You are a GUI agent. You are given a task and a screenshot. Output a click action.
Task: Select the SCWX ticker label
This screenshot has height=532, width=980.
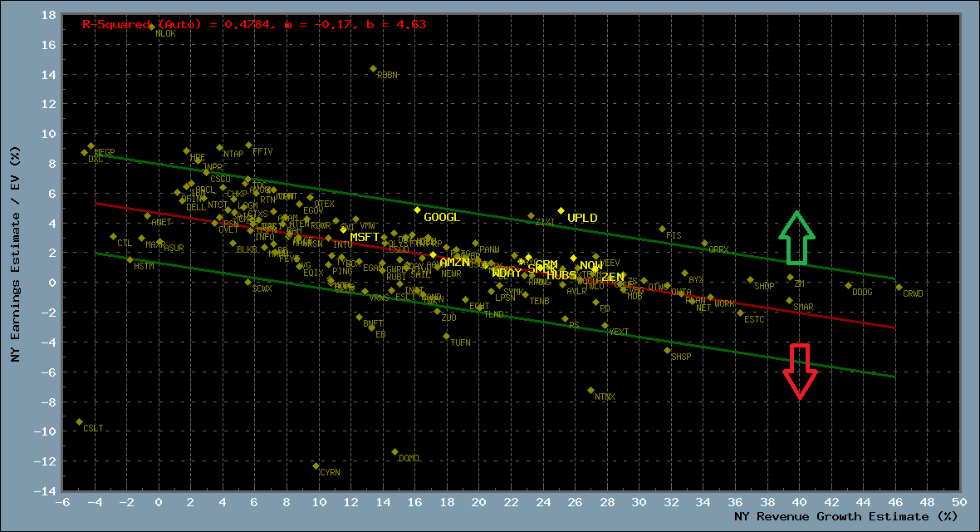[262, 289]
